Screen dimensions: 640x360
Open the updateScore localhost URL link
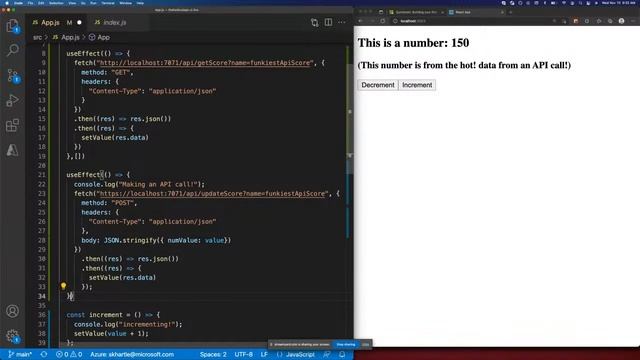212,193
